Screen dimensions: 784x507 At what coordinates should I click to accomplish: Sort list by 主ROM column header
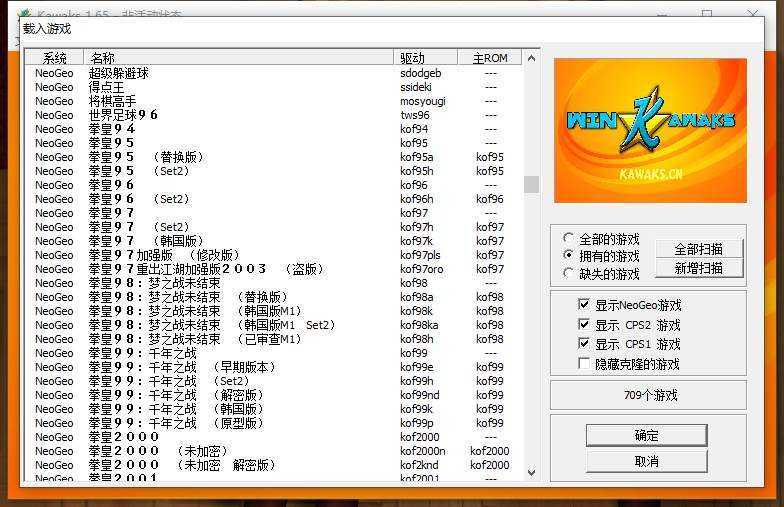490,58
